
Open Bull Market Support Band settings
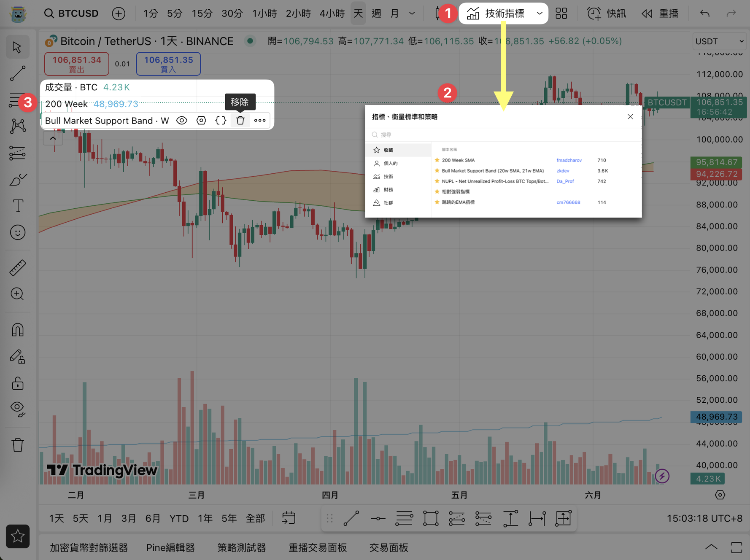click(x=201, y=121)
